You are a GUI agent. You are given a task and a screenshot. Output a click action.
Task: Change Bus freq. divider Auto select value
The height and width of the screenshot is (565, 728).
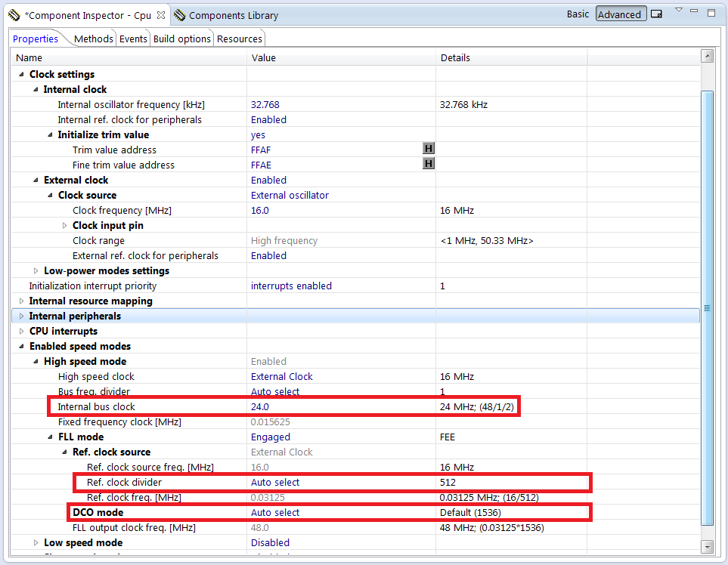point(275,391)
